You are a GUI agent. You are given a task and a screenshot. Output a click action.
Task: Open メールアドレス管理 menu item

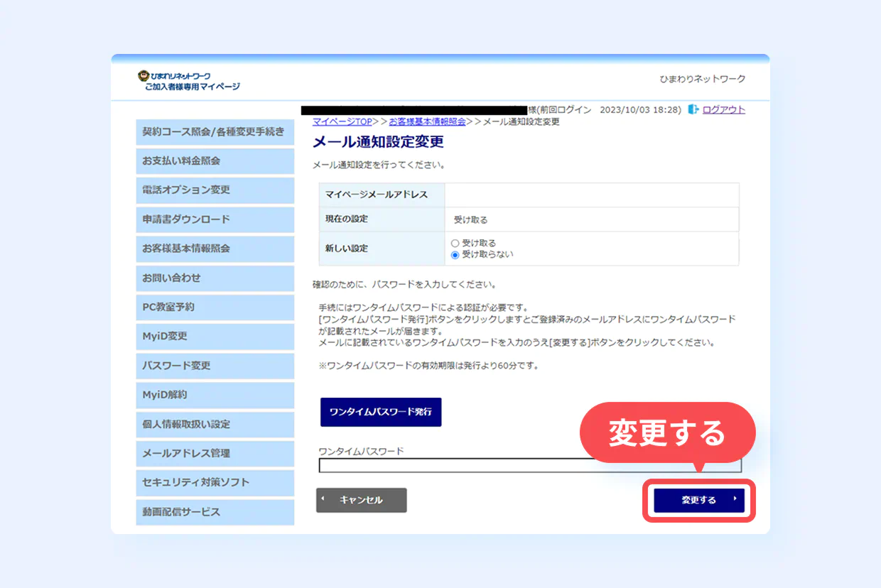(x=215, y=453)
